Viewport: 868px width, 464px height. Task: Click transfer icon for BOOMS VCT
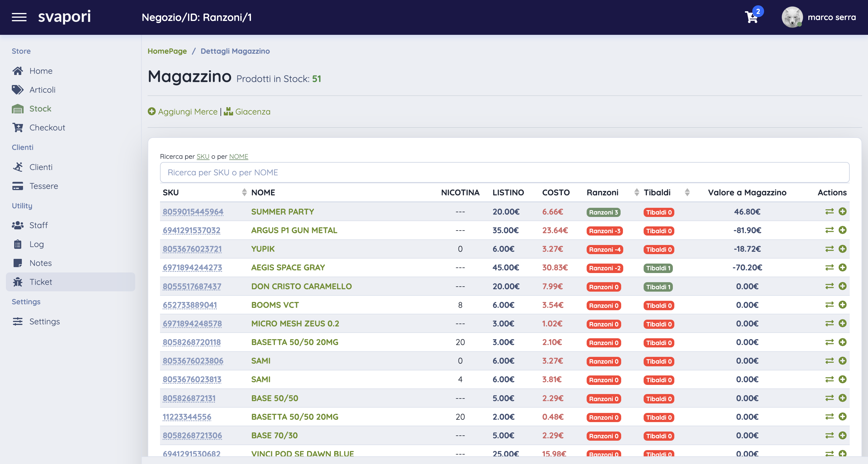(x=829, y=305)
